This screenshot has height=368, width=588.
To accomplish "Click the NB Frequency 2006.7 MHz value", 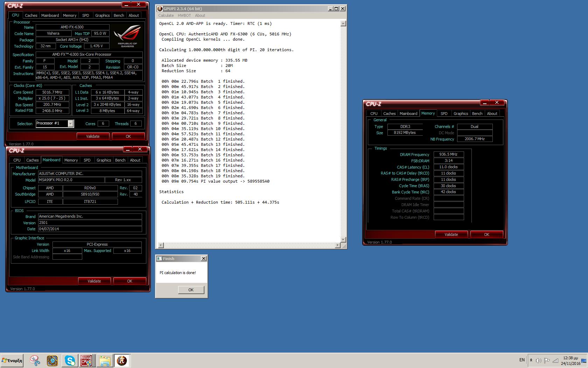I will tap(475, 139).
